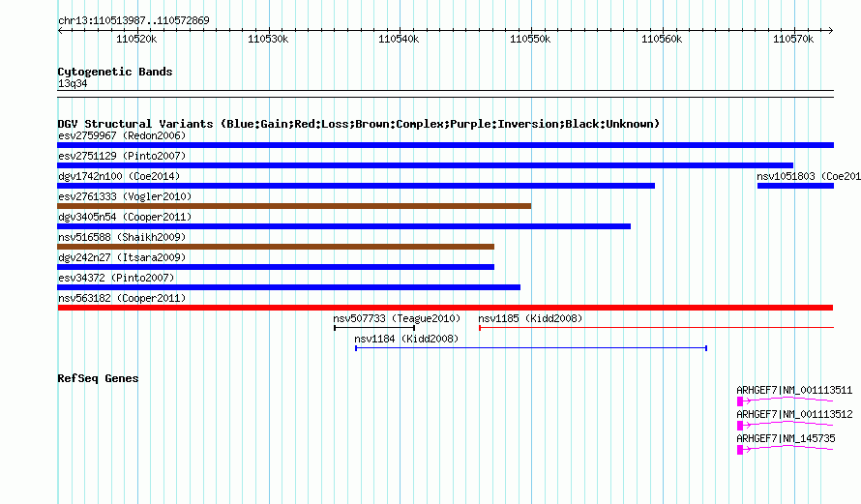Open nsv507733 (Teague2010) label
861x504 pixels.
[x=397, y=318]
